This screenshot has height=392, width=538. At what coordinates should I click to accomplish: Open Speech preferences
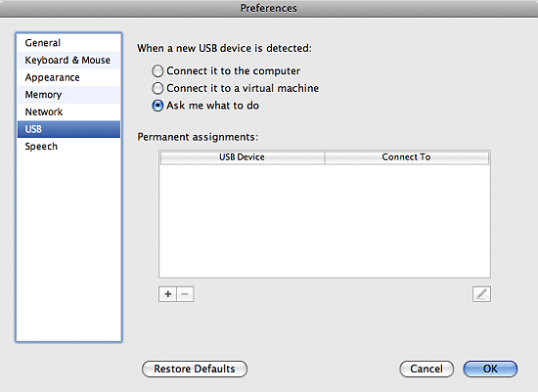pyautogui.click(x=68, y=147)
